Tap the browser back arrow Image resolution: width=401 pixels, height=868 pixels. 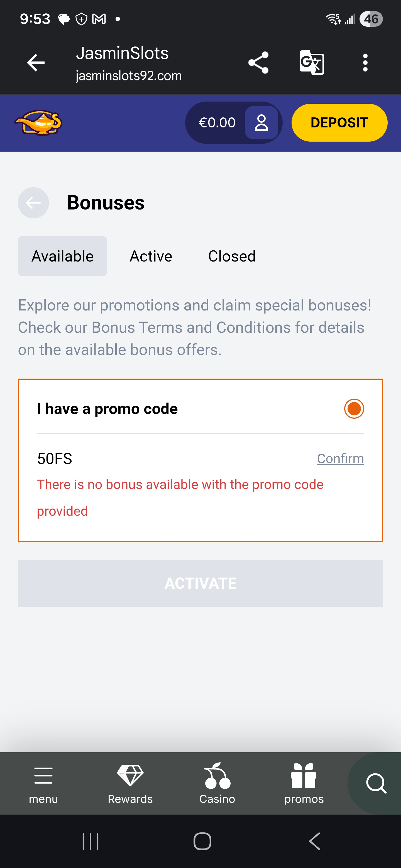pyautogui.click(x=36, y=63)
